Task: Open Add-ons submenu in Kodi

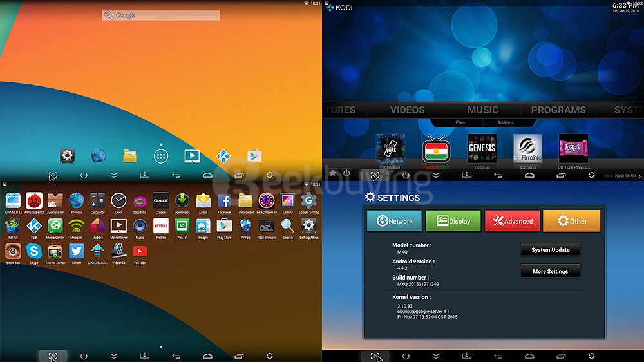Action: click(505, 122)
